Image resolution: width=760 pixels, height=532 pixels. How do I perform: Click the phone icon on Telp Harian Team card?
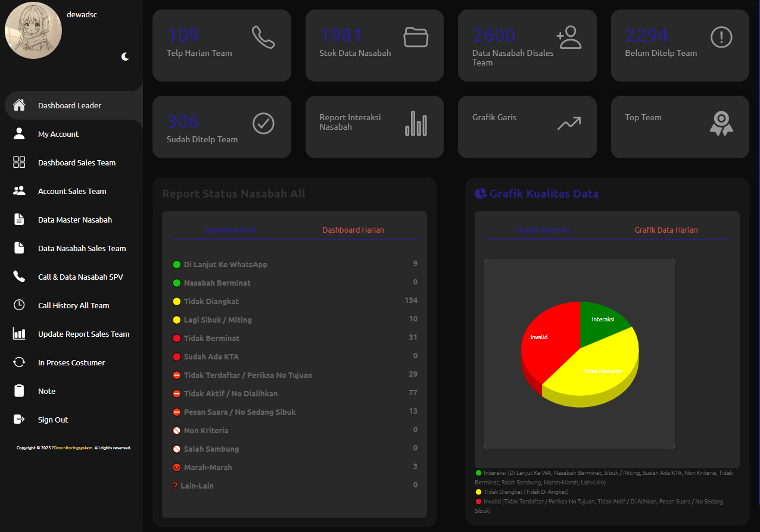264,37
